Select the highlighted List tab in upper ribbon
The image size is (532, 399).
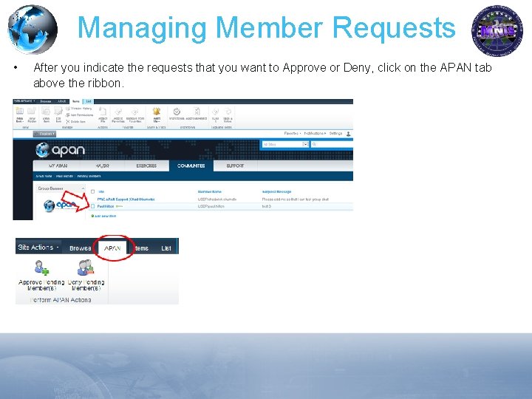(88, 101)
